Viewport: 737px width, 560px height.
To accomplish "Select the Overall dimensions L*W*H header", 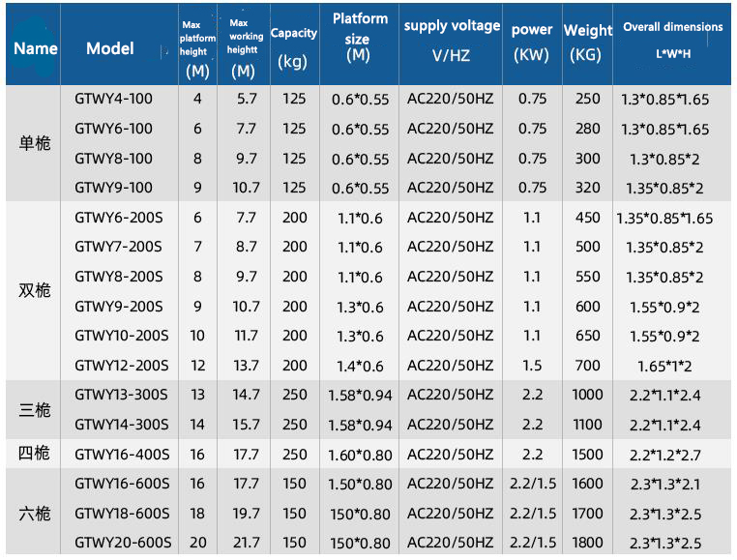I will click(672, 41).
